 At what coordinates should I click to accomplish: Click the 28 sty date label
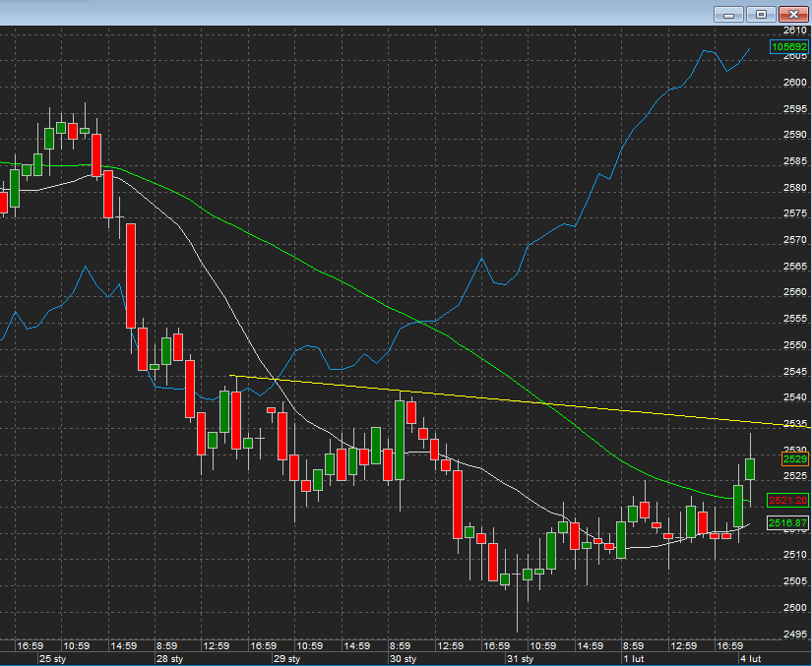tap(169, 658)
